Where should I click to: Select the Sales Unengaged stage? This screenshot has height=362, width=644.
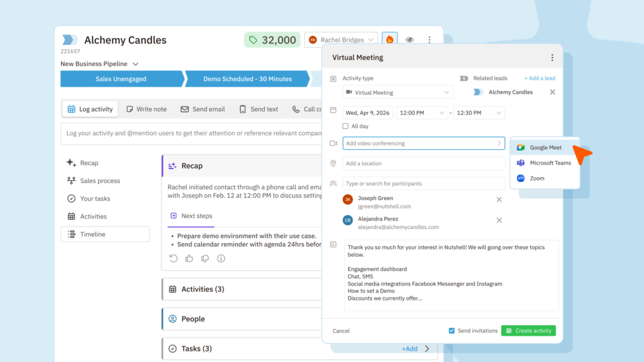[x=121, y=79]
